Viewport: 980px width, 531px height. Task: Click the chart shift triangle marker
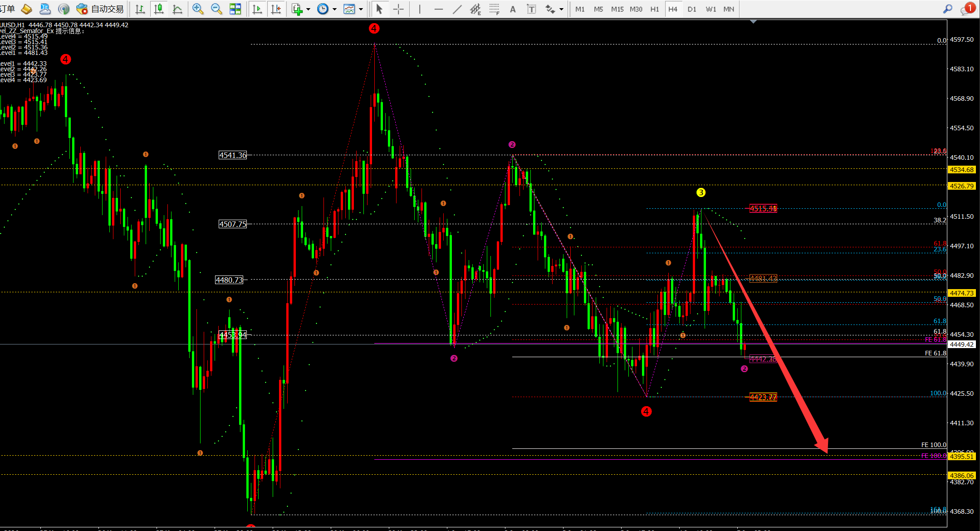[x=754, y=21]
